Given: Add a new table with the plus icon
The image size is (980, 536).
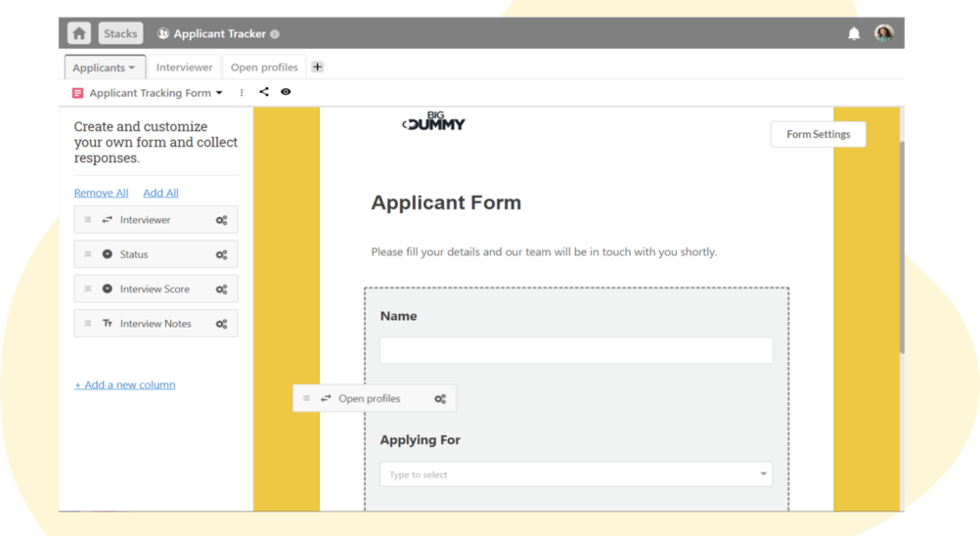Looking at the screenshot, I should 318,67.
